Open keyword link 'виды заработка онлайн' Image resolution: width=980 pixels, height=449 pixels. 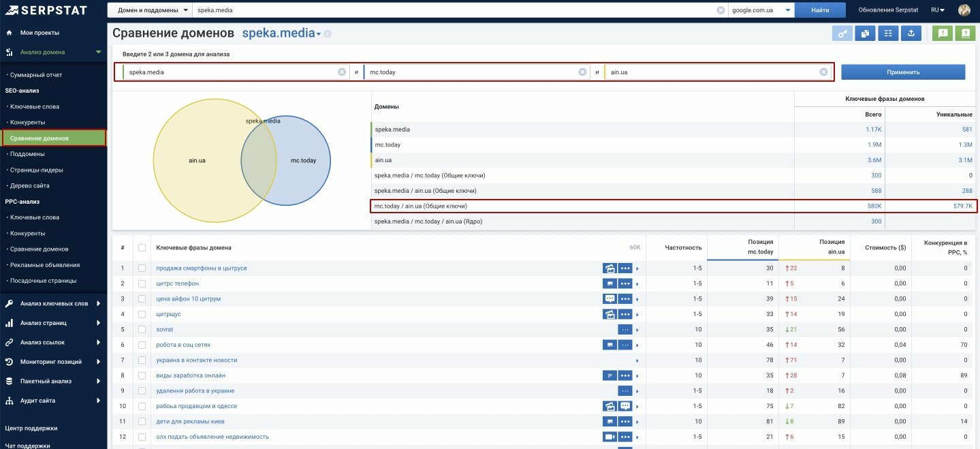tap(191, 375)
